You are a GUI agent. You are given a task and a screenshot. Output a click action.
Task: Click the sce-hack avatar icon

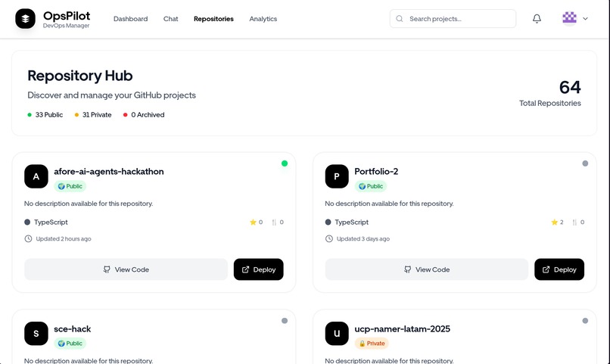click(x=36, y=334)
